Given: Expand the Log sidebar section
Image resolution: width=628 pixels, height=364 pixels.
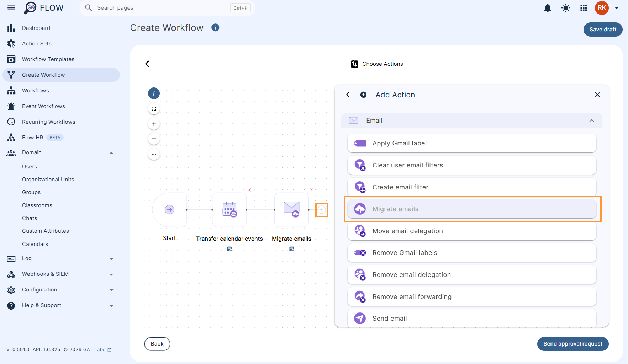Looking at the screenshot, I should point(61,258).
